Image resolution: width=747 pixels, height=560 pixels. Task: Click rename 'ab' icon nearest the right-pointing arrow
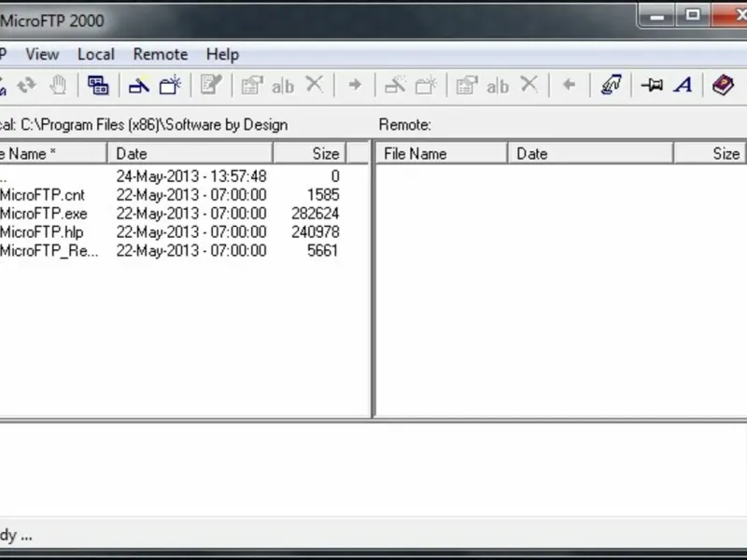tap(283, 87)
